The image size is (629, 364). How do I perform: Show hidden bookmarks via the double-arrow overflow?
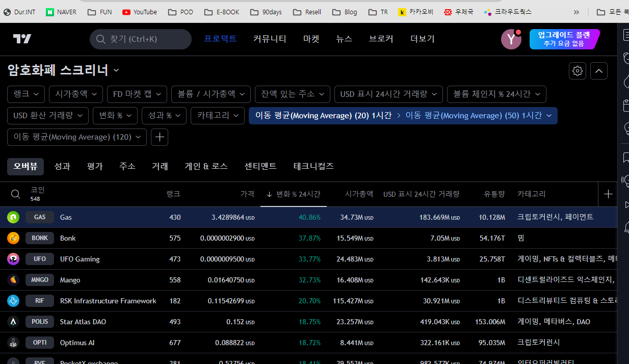pos(576,12)
